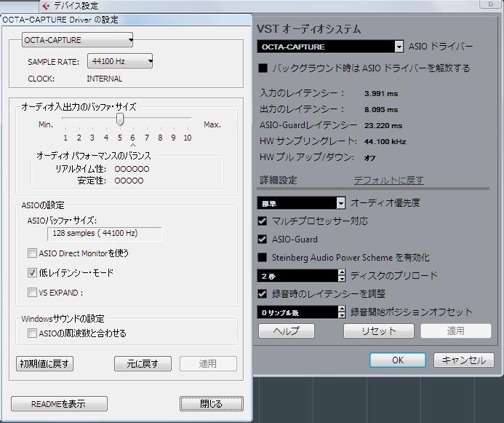
Task: Set the buffer size slider to tick 1
Action: (65, 138)
